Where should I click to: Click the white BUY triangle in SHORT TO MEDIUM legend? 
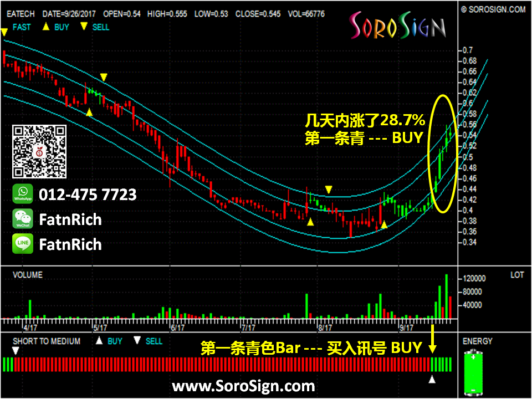click(99, 340)
